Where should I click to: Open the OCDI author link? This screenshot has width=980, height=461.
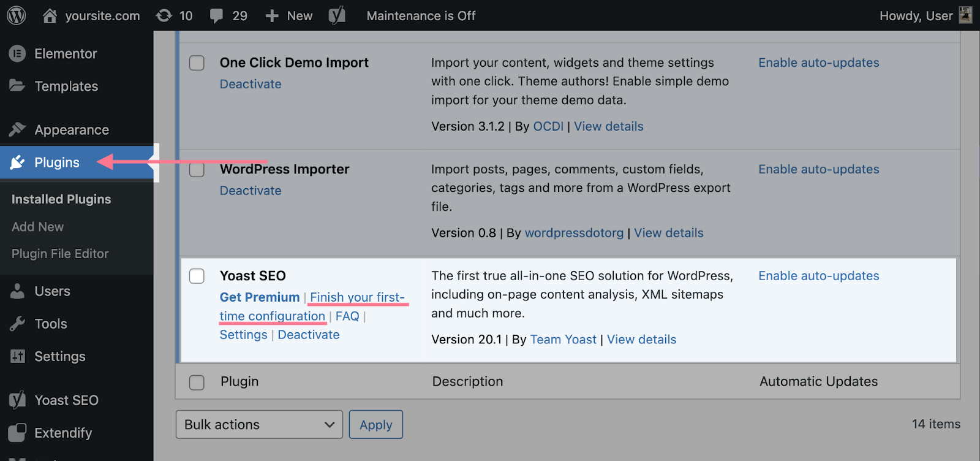(548, 126)
